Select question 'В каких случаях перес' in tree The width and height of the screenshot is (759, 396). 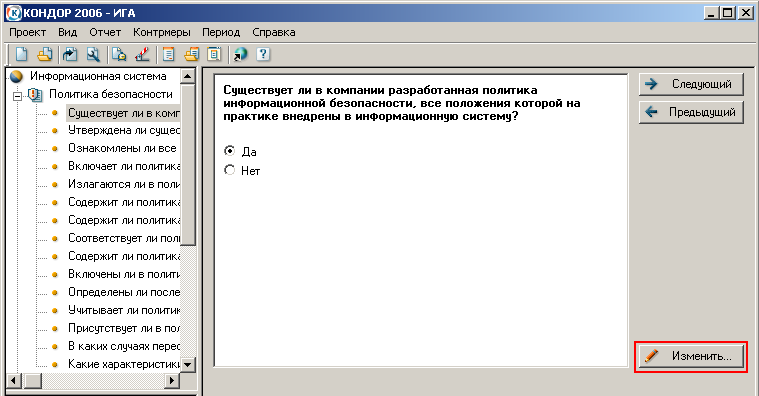(x=123, y=346)
